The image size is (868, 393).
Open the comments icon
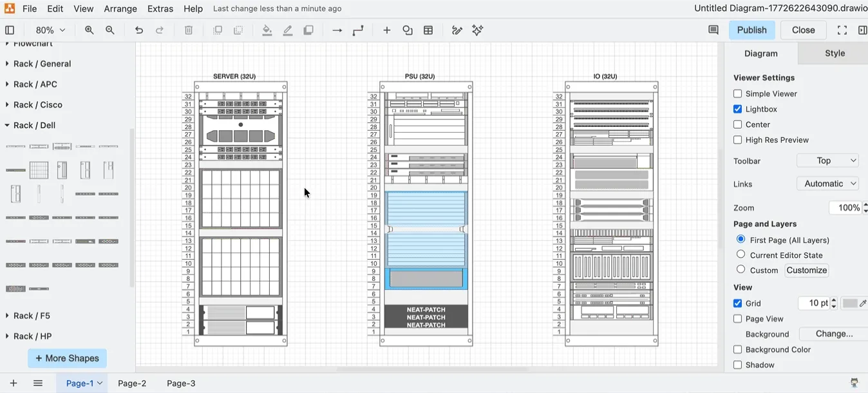[x=713, y=30]
